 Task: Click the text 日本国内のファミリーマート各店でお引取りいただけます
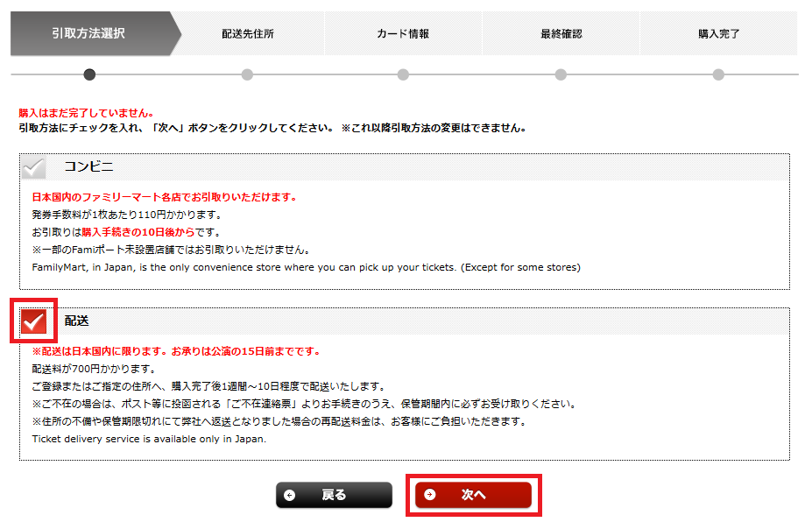(x=164, y=197)
